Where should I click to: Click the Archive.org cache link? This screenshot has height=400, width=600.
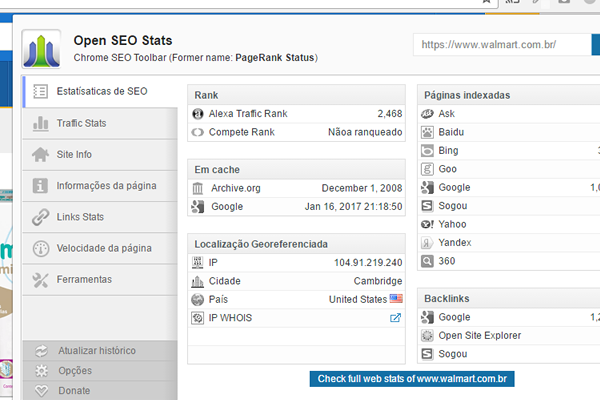tap(236, 188)
